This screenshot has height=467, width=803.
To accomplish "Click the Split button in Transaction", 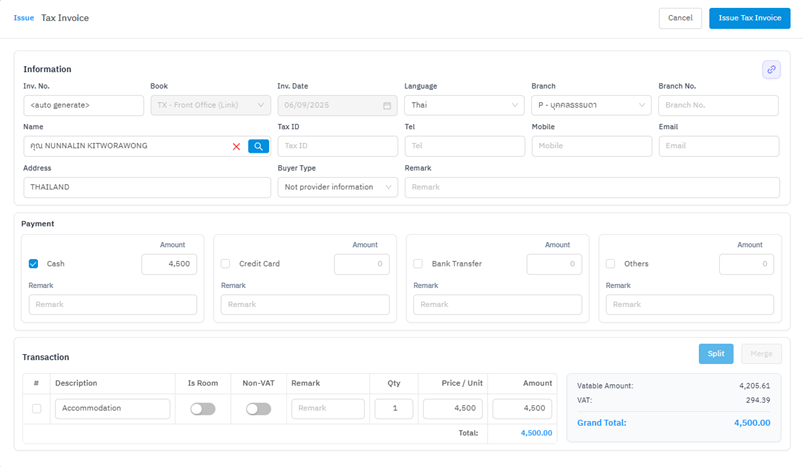I will coord(715,354).
